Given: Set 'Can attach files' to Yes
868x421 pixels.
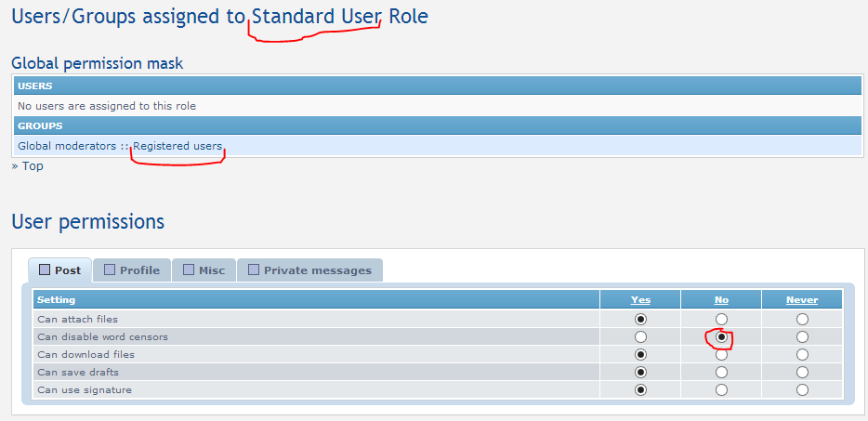Looking at the screenshot, I should pos(640,319).
